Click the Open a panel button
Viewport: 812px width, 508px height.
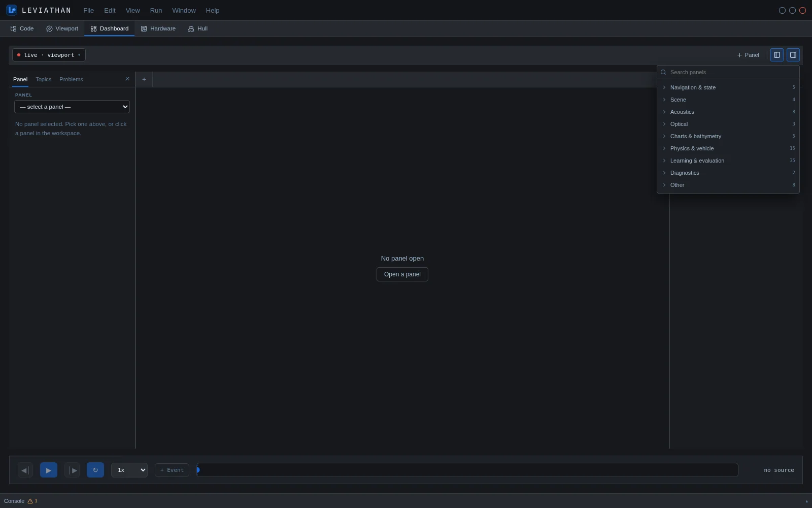402,274
